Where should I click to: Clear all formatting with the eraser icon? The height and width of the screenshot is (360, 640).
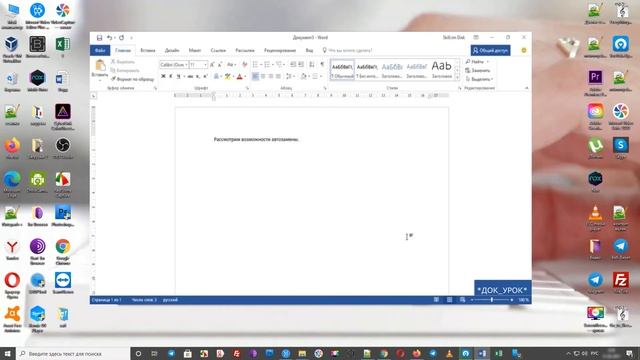[244, 64]
